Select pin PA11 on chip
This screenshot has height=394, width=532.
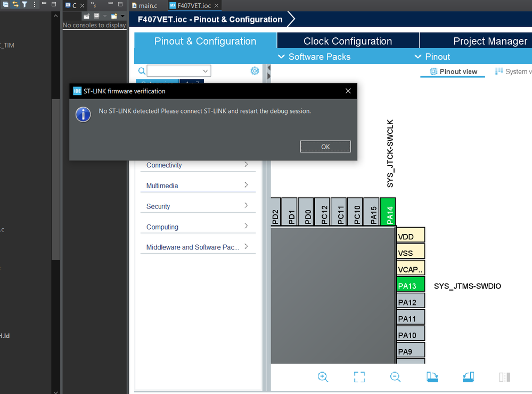pos(411,317)
